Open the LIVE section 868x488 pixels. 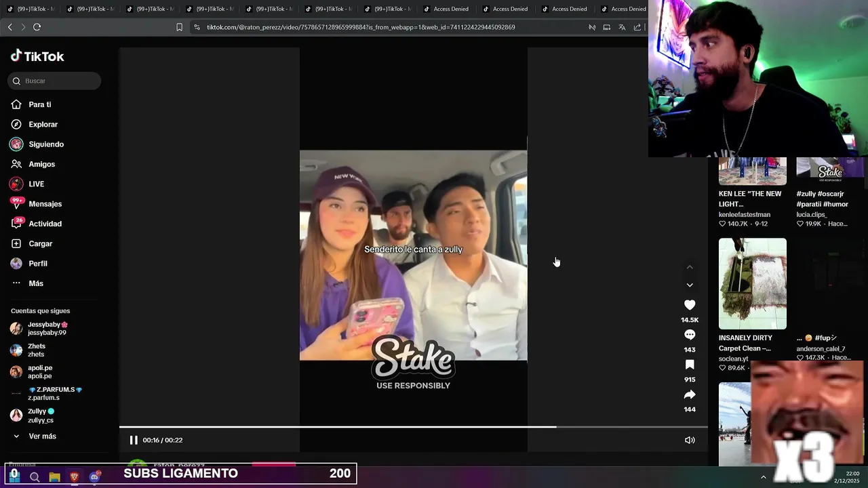tap(36, 184)
